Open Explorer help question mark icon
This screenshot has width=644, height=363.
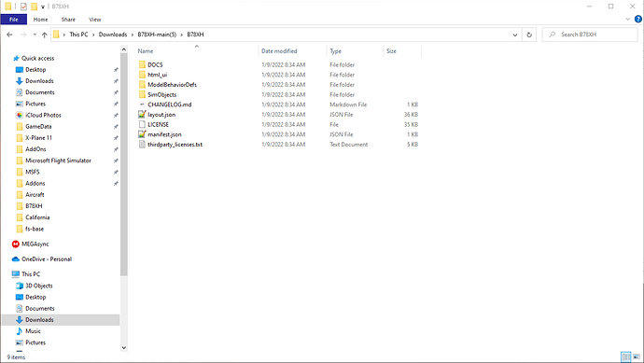(x=638, y=20)
